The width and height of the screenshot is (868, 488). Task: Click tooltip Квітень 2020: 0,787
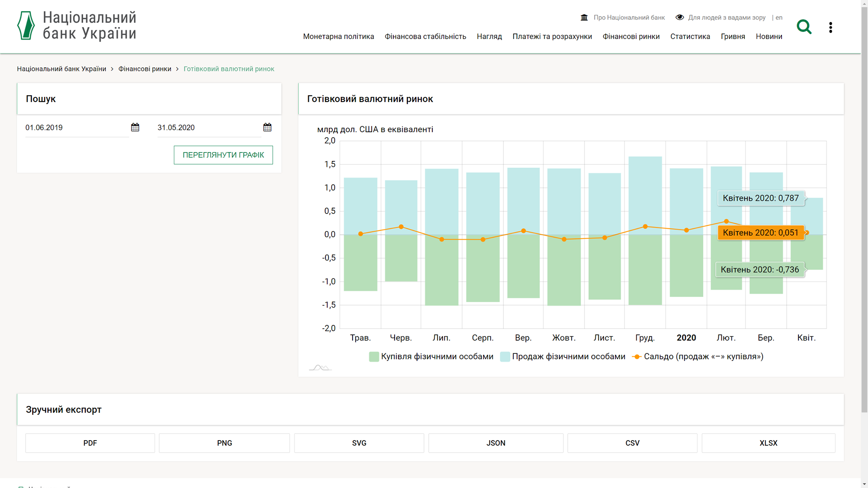[x=761, y=198]
